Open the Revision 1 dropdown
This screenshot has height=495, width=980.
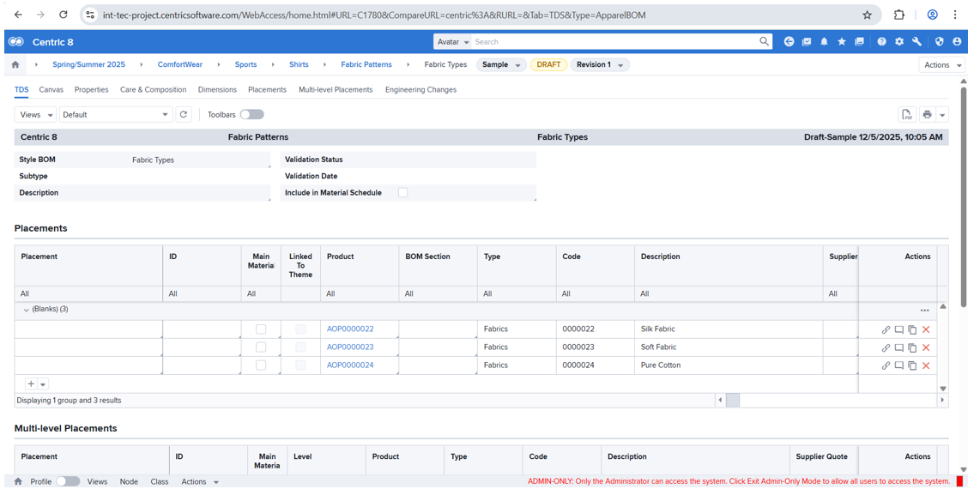click(x=600, y=65)
